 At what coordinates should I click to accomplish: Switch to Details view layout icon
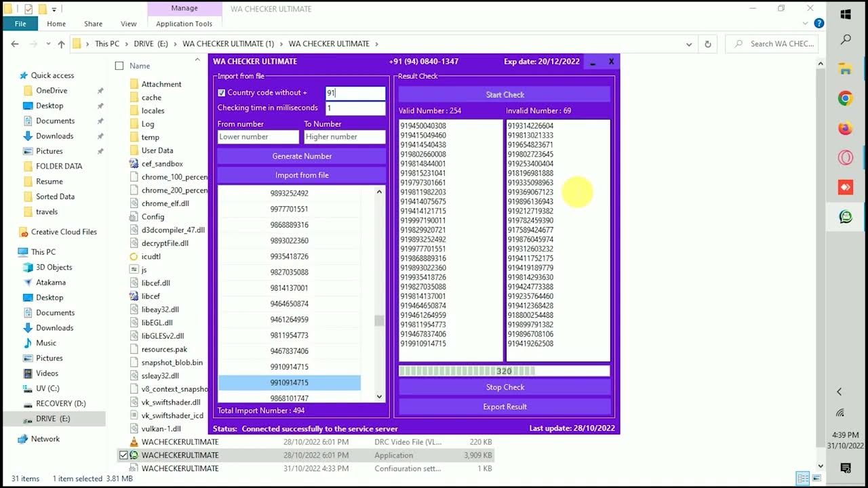(803, 478)
